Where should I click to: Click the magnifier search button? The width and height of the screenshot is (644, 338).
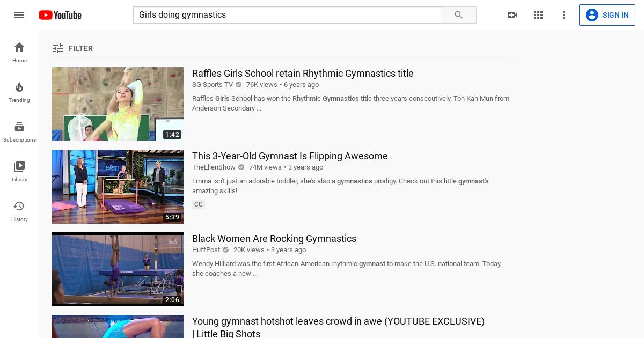tap(459, 15)
